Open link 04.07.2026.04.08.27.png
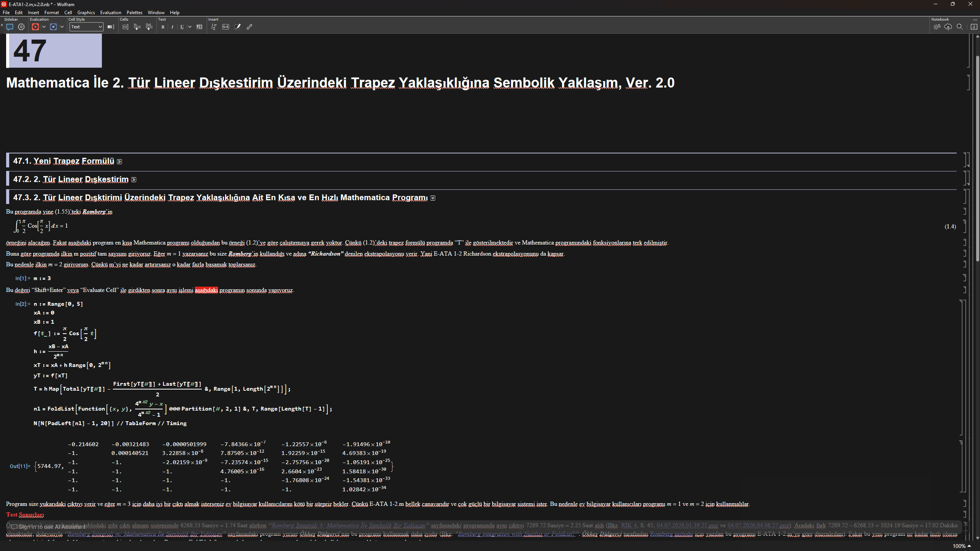This screenshot has width=980, height=551. click(758, 525)
